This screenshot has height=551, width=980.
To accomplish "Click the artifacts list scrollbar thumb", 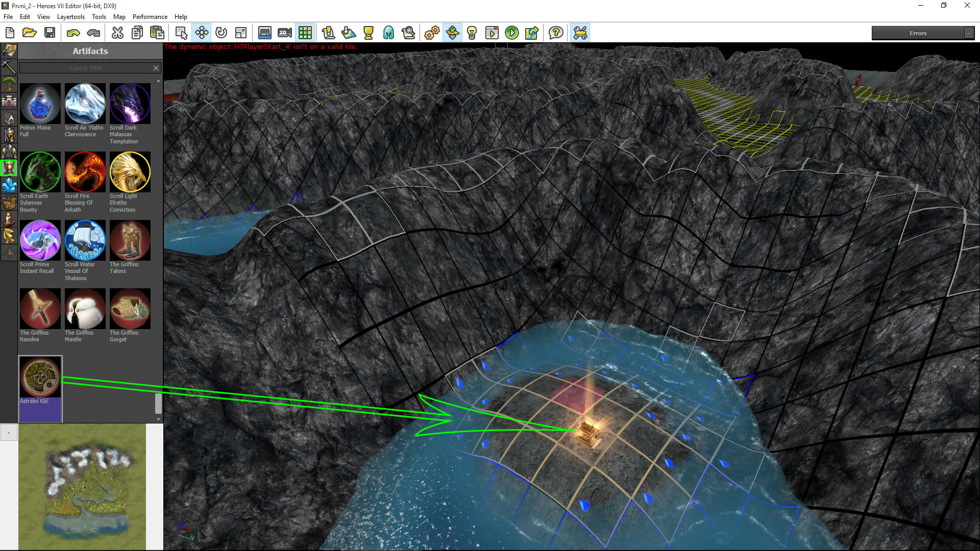I will pyautogui.click(x=158, y=403).
